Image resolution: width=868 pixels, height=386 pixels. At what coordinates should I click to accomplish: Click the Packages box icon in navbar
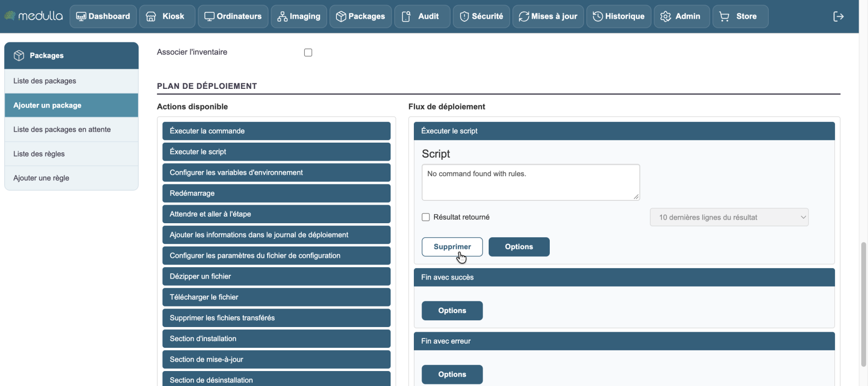pyautogui.click(x=341, y=17)
